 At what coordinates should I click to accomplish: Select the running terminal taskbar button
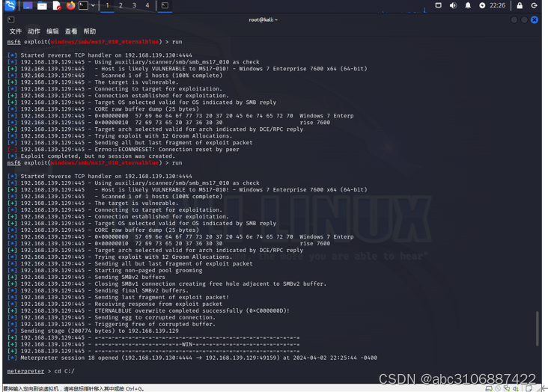click(165, 5)
